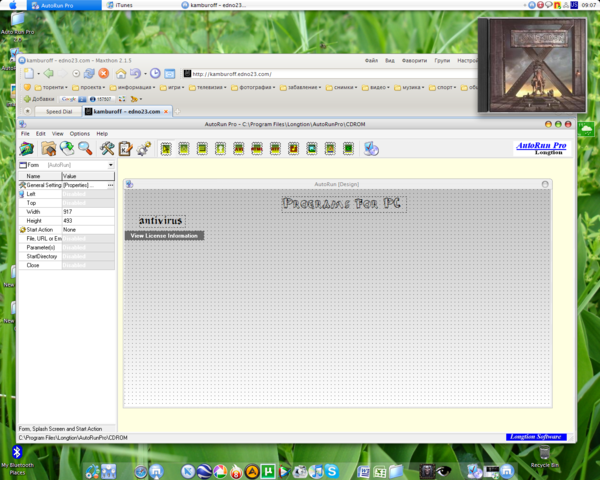Click the globe with green arrow toolbar icon

tap(67, 149)
